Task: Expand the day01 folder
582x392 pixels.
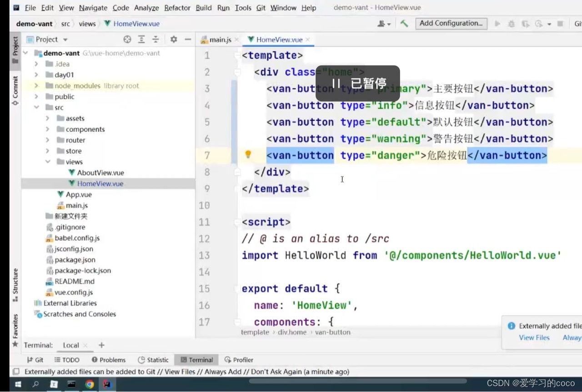Action: (x=36, y=75)
